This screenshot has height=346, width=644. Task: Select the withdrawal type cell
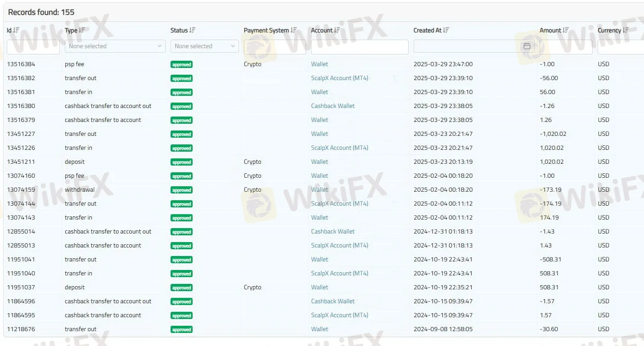80,189
